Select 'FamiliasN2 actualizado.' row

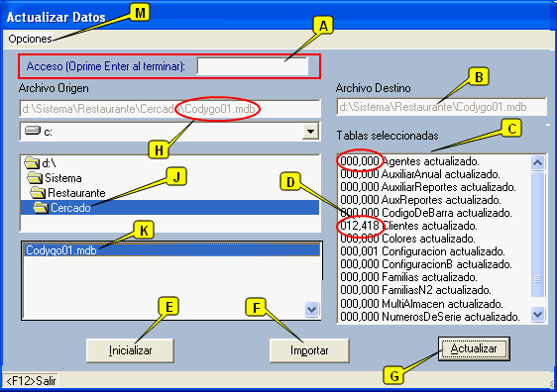(x=433, y=290)
